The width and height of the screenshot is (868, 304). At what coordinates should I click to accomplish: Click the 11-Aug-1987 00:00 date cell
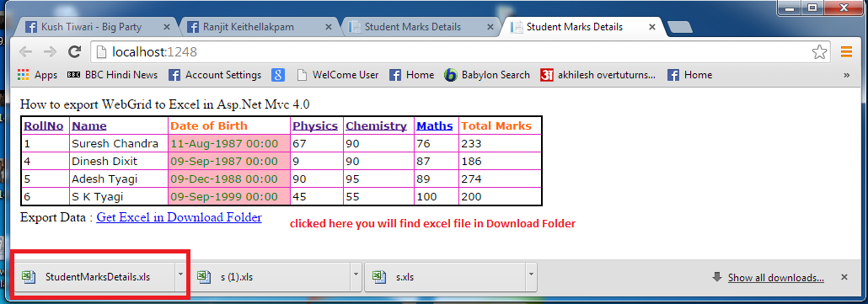click(x=229, y=144)
